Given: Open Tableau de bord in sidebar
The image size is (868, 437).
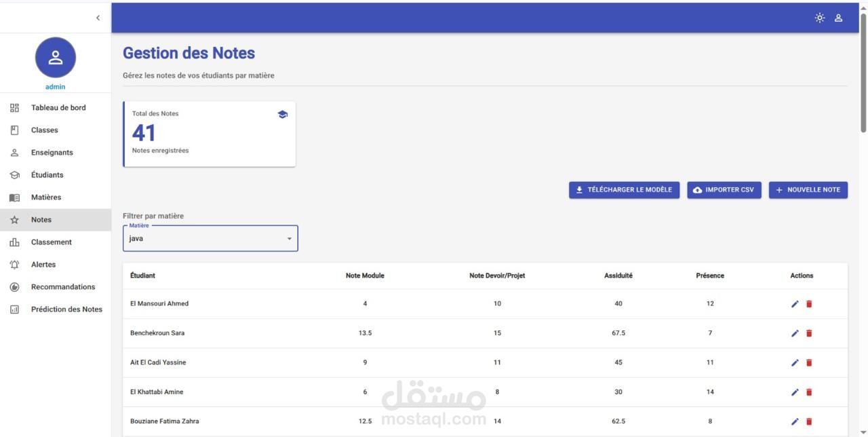Looking at the screenshot, I should [58, 108].
